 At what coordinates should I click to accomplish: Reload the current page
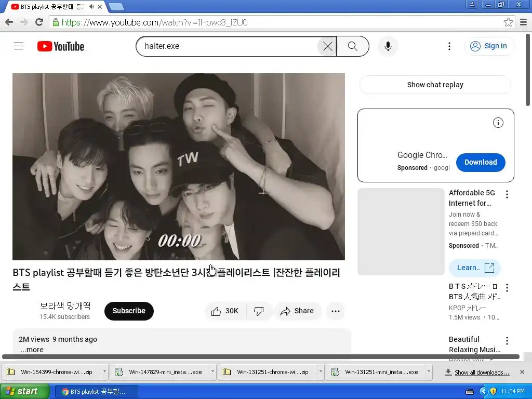pyautogui.click(x=39, y=22)
